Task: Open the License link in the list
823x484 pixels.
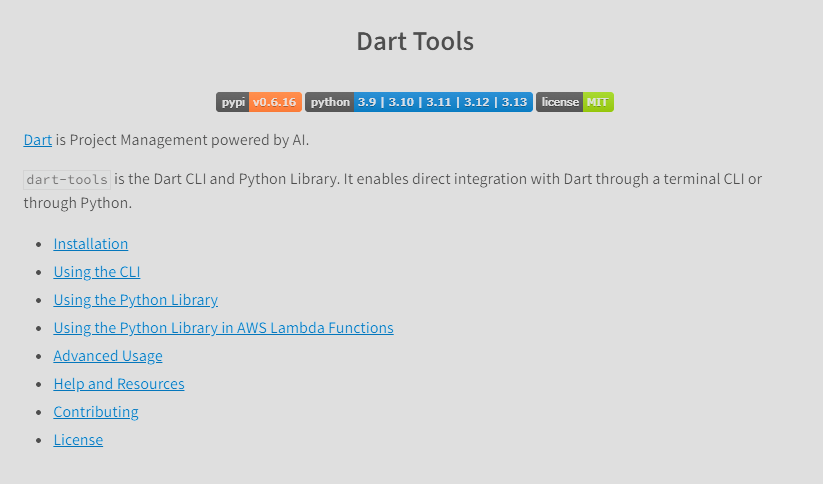Action: tap(78, 440)
